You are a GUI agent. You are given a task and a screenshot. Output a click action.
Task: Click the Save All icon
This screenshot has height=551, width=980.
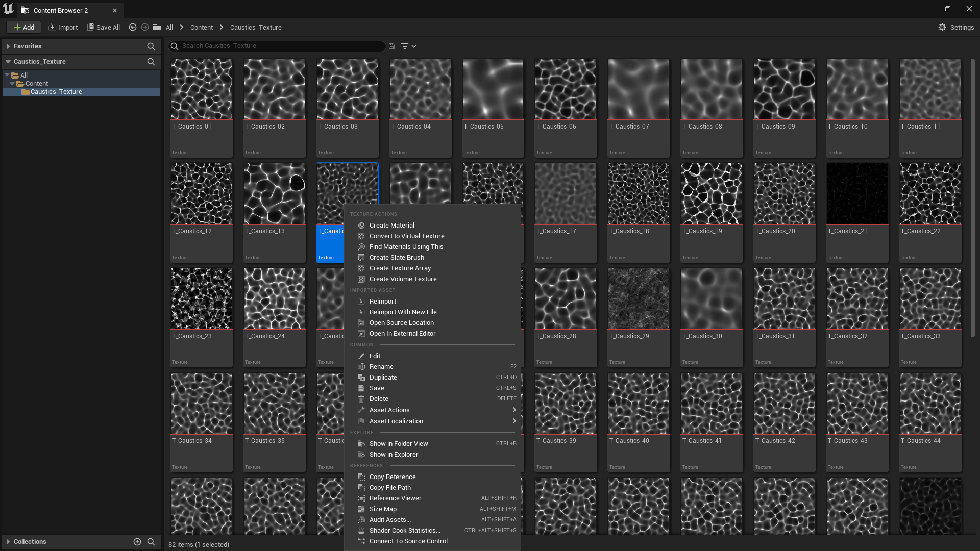[91, 27]
